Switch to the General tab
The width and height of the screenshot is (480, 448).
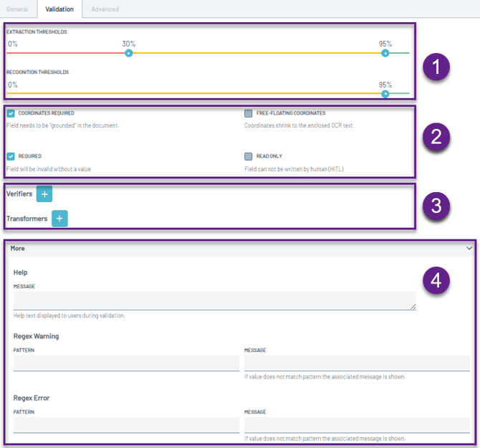(x=17, y=9)
